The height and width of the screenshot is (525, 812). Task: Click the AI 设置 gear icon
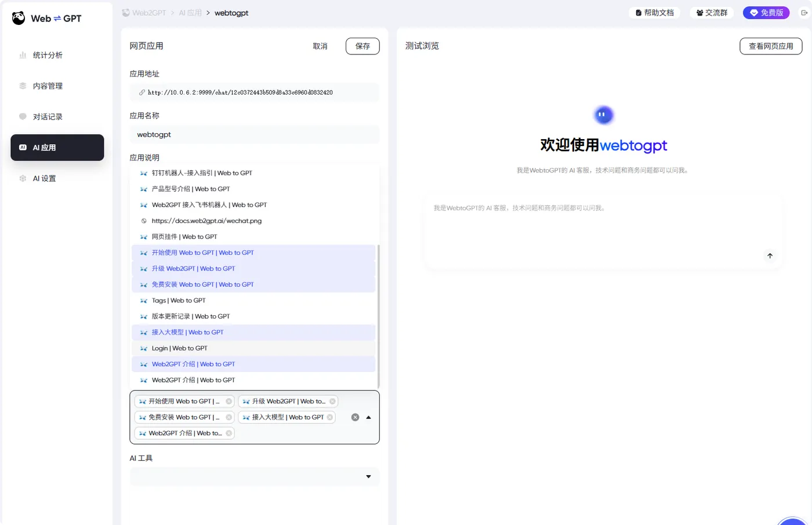[x=23, y=178]
